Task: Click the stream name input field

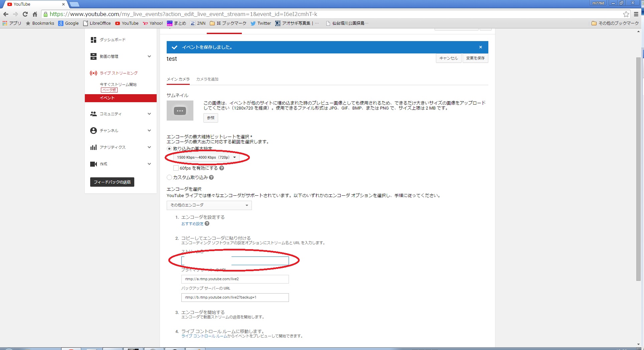Action: (235, 261)
